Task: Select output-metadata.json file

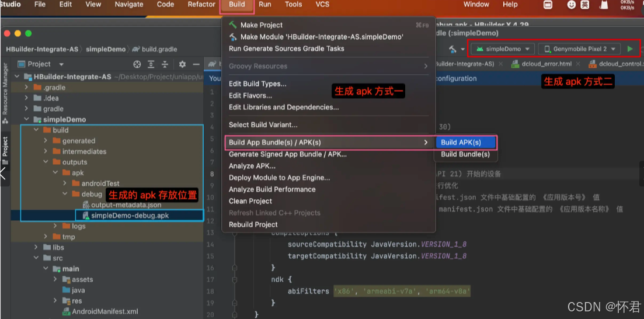Action: tap(122, 204)
